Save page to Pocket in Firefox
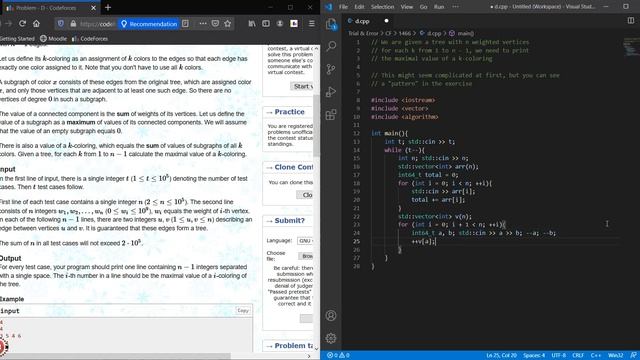Image resolution: width=640 pixels, height=360 pixels. (x=215, y=24)
